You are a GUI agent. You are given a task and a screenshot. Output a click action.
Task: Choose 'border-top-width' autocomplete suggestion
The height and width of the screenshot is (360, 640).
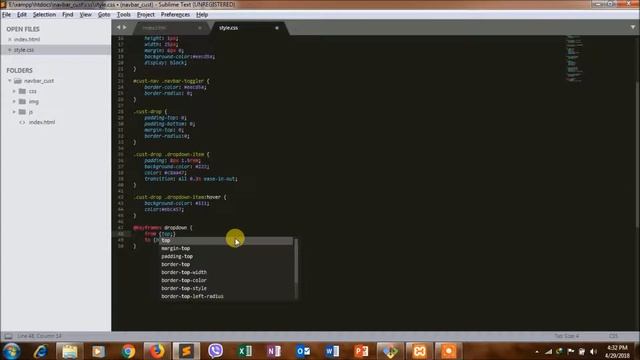point(226,272)
